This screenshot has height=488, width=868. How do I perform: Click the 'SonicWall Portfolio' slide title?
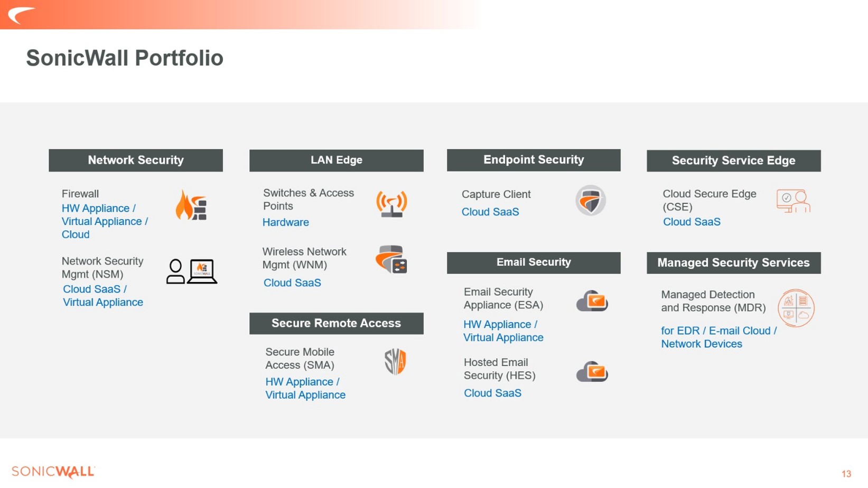tap(125, 58)
